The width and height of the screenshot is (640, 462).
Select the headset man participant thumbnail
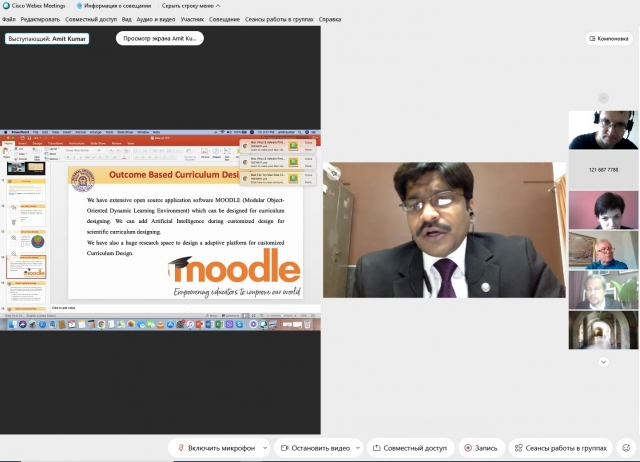[603, 130]
